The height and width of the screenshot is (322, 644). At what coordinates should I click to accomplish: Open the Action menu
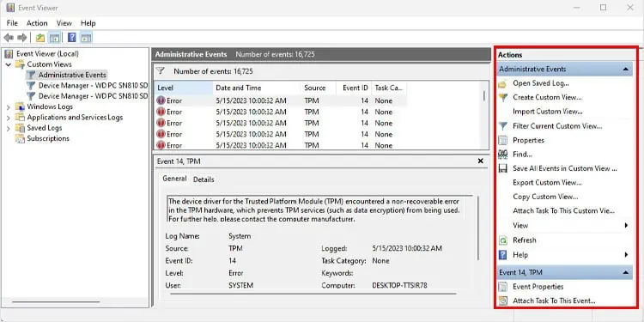coord(37,23)
